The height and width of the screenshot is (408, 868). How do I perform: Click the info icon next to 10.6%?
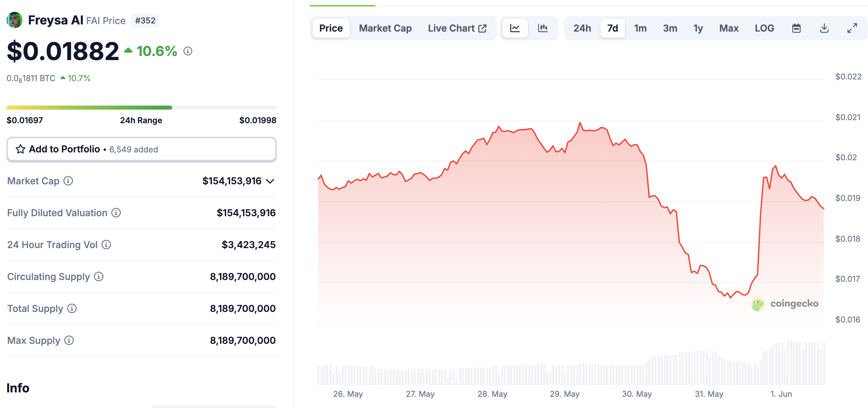click(x=186, y=52)
